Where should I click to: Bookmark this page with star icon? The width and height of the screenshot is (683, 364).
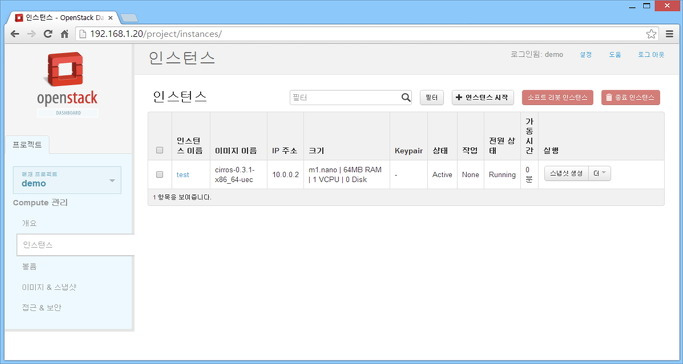(x=651, y=34)
